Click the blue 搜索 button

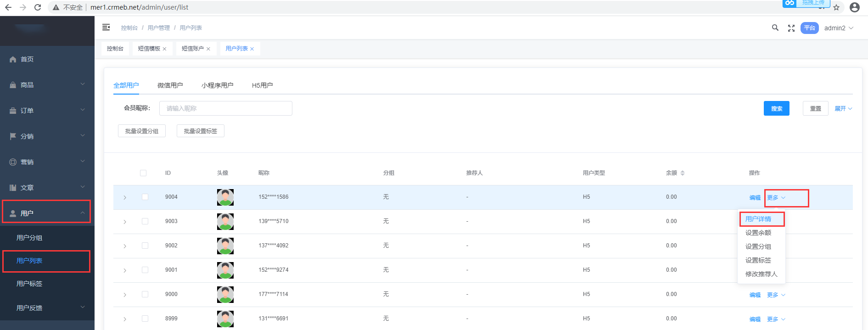click(x=776, y=109)
